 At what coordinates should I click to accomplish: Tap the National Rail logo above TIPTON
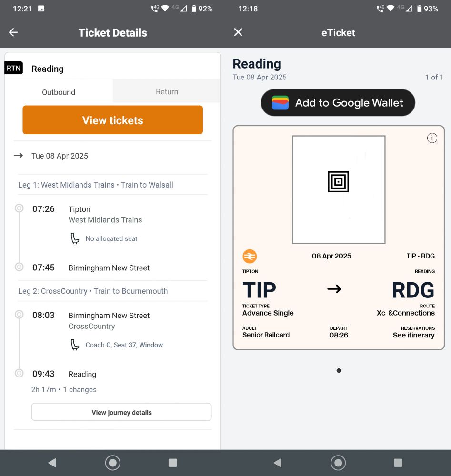tap(250, 256)
